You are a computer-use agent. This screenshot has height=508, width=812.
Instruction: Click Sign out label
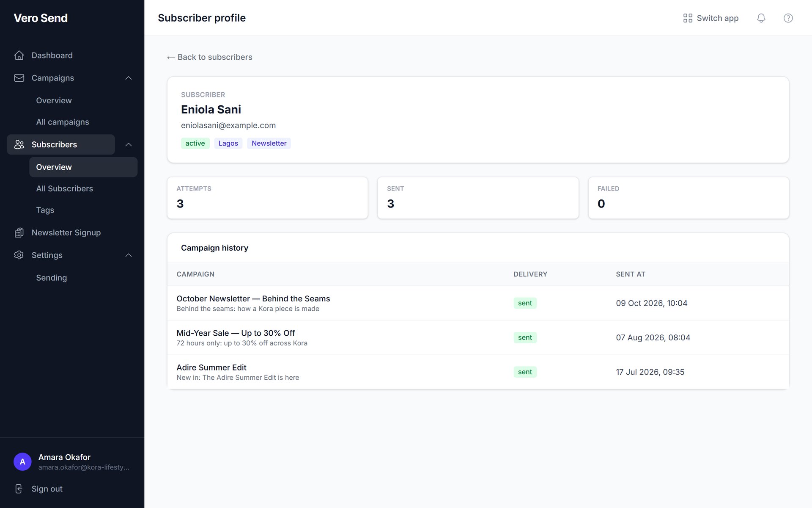point(47,489)
